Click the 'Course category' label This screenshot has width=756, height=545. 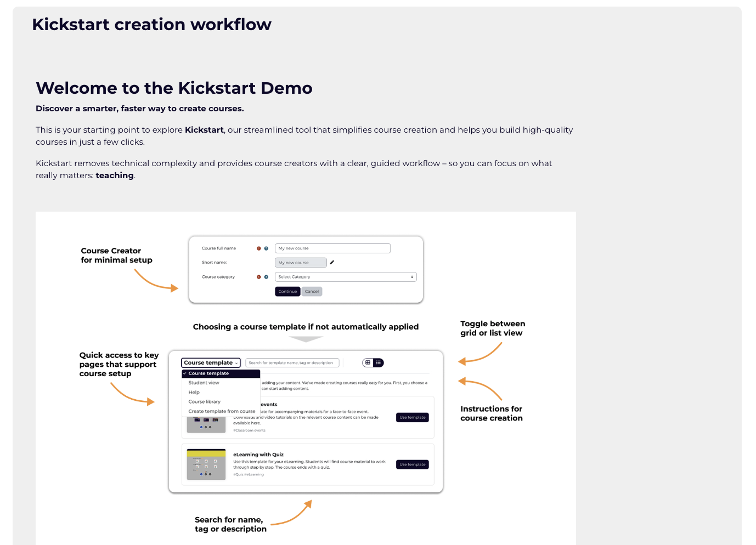click(218, 277)
